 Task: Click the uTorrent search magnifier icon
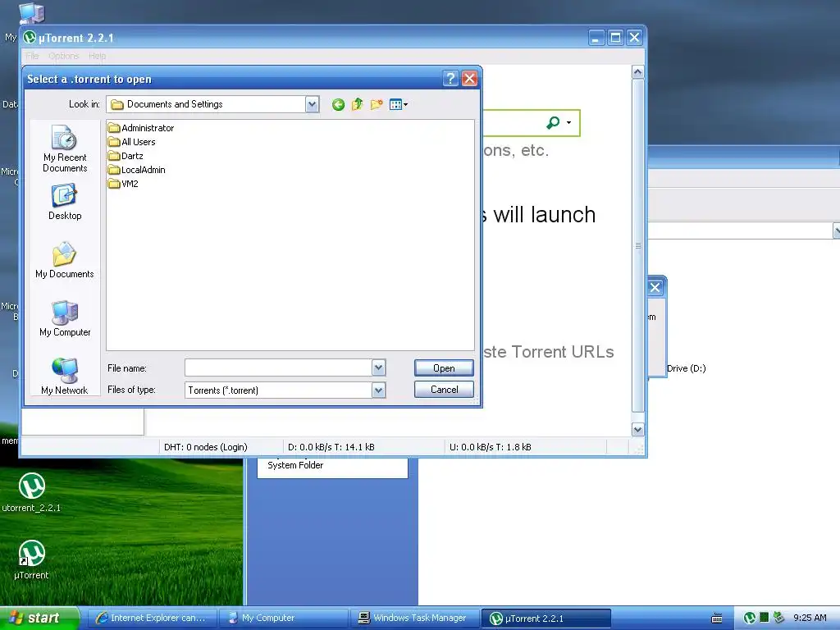click(553, 123)
